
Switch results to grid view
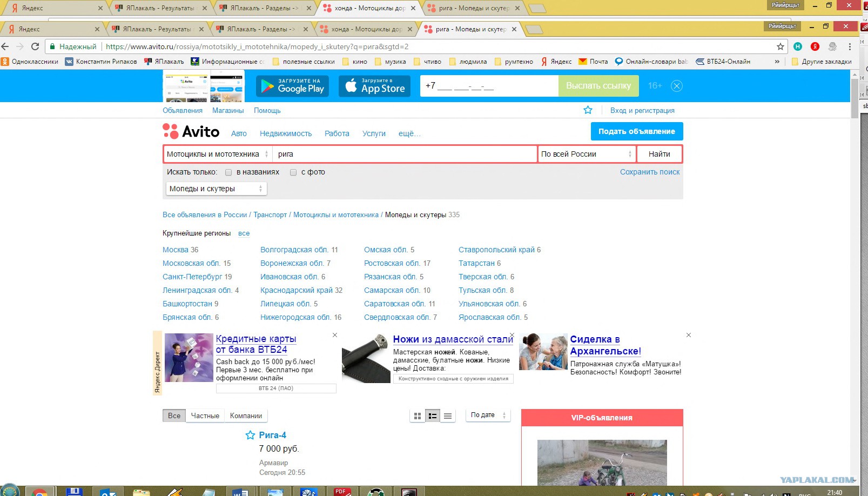pyautogui.click(x=417, y=415)
